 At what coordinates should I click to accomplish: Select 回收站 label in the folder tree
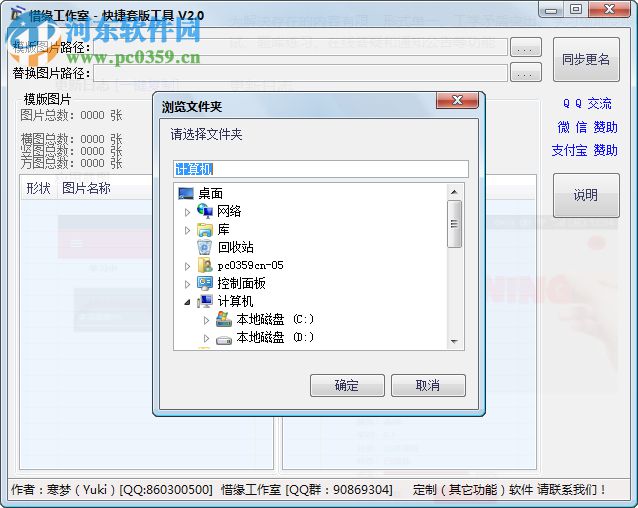point(236,247)
